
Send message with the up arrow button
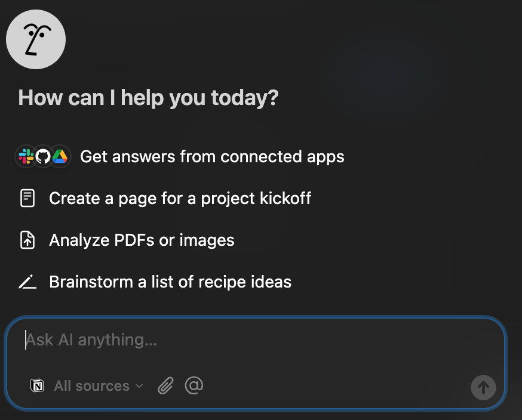tap(483, 387)
